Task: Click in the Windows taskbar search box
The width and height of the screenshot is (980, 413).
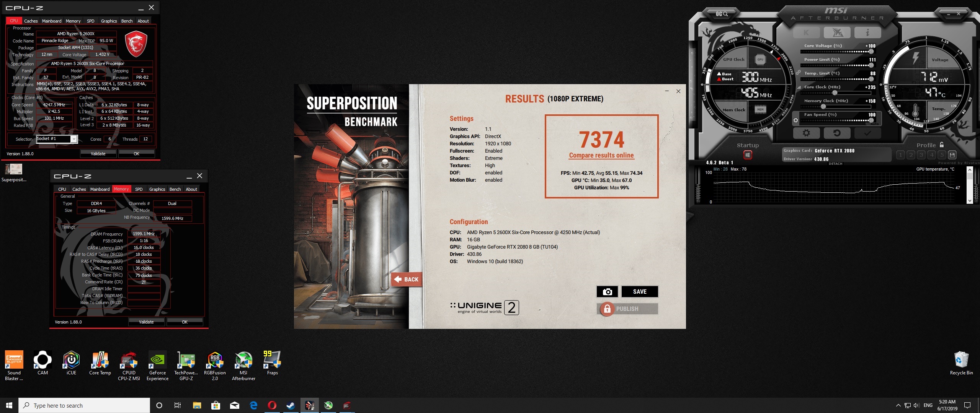Action: coord(84,405)
